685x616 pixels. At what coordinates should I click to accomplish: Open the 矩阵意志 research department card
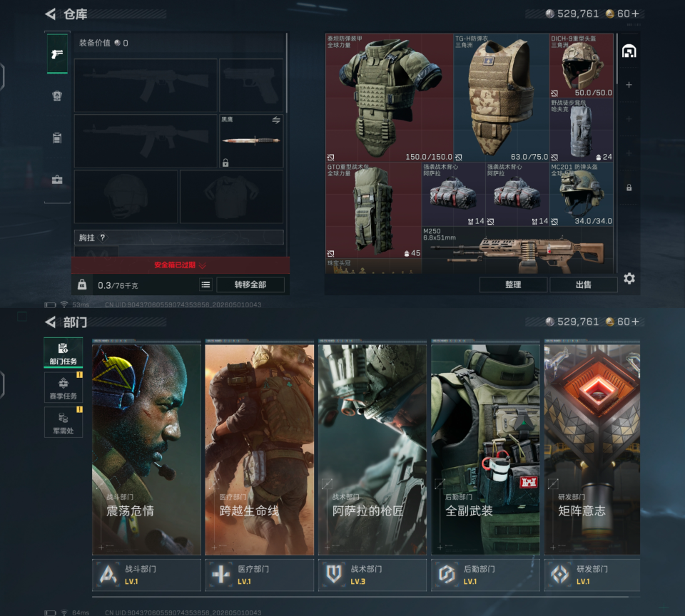click(x=592, y=449)
